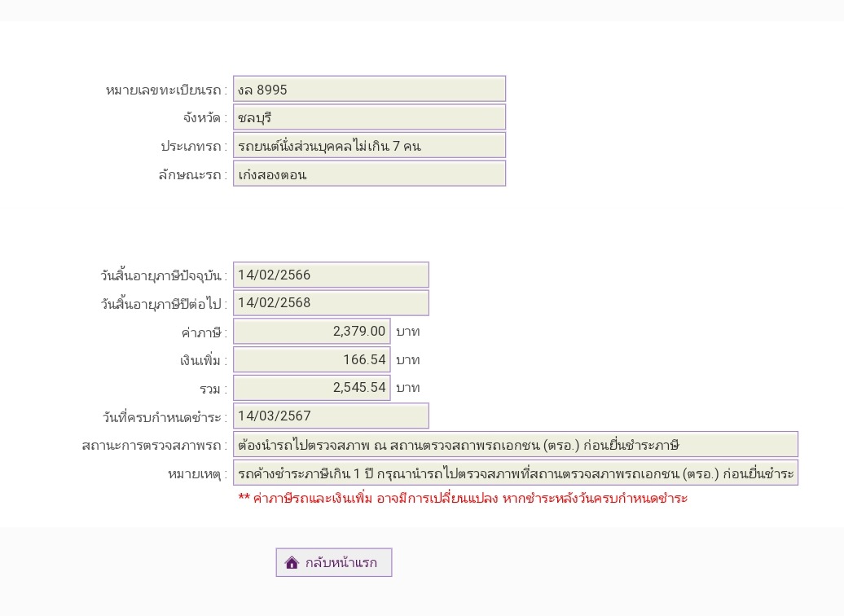844x616 pixels.
Task: Click the บาท unit beside เงินเพิ่ม
Action: click(408, 359)
